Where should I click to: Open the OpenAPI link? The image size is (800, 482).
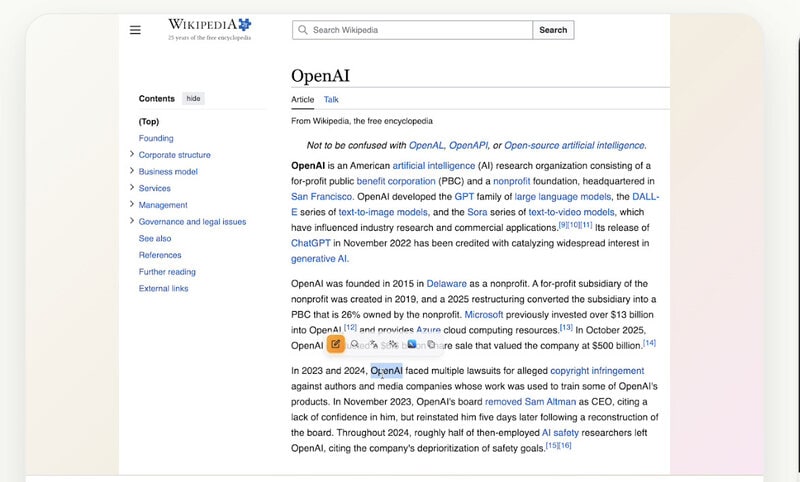(x=469, y=145)
